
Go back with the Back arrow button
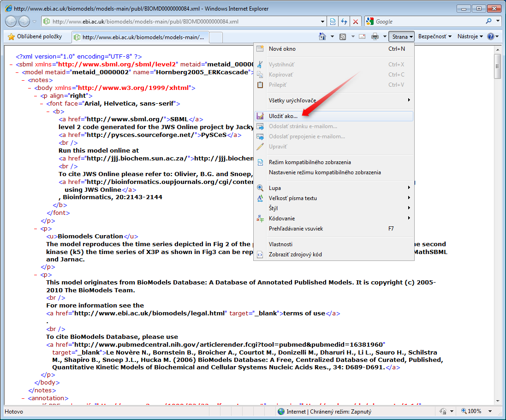point(11,22)
